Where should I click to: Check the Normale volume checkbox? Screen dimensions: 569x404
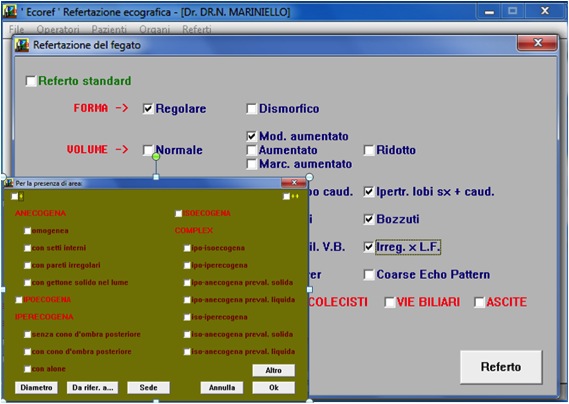coord(148,150)
